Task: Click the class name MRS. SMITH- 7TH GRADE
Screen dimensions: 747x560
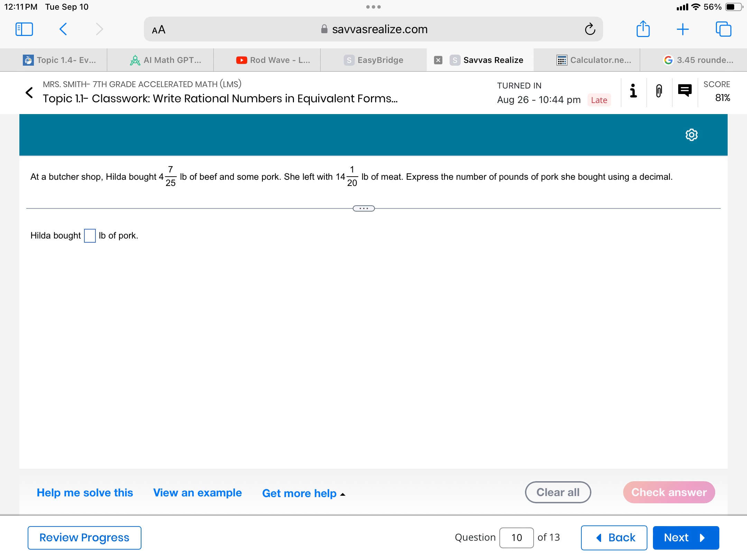Action: tap(142, 84)
